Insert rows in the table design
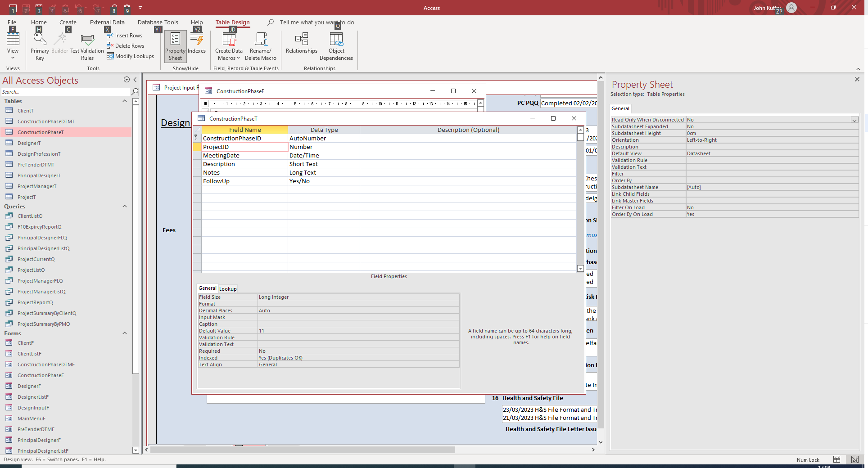The height and width of the screenshot is (468, 868). pyautogui.click(x=125, y=35)
